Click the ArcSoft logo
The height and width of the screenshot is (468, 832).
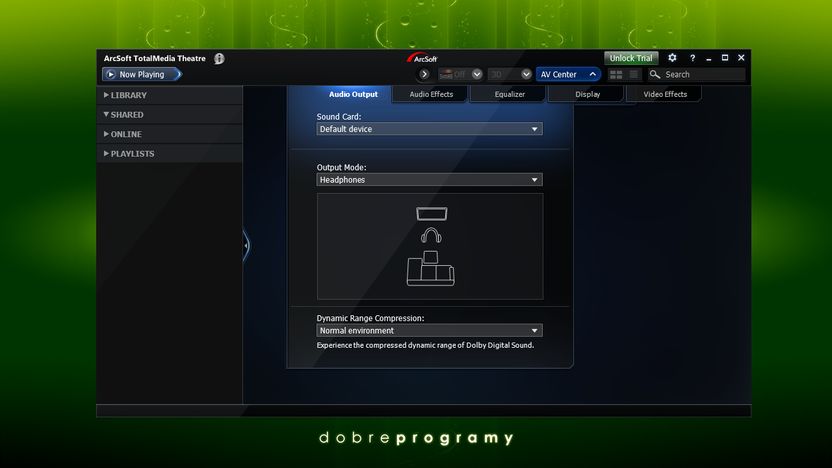click(x=422, y=58)
